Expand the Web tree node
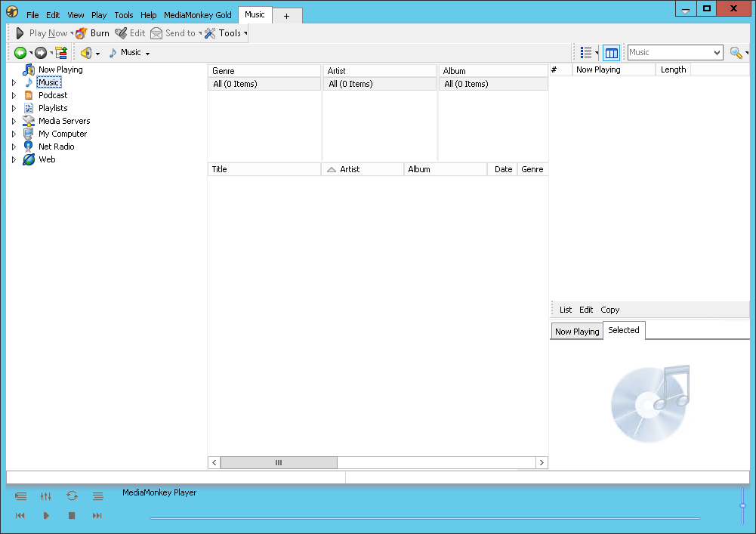The image size is (756, 534). (x=14, y=159)
